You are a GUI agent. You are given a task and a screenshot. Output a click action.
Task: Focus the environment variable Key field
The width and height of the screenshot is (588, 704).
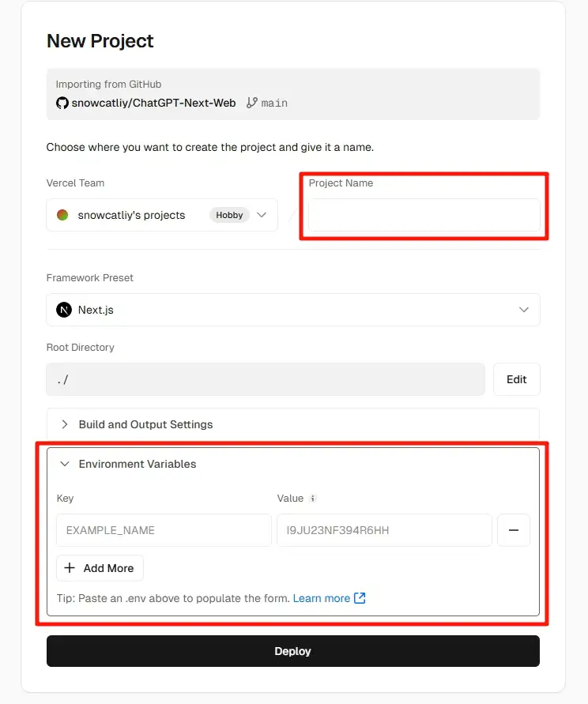point(164,530)
